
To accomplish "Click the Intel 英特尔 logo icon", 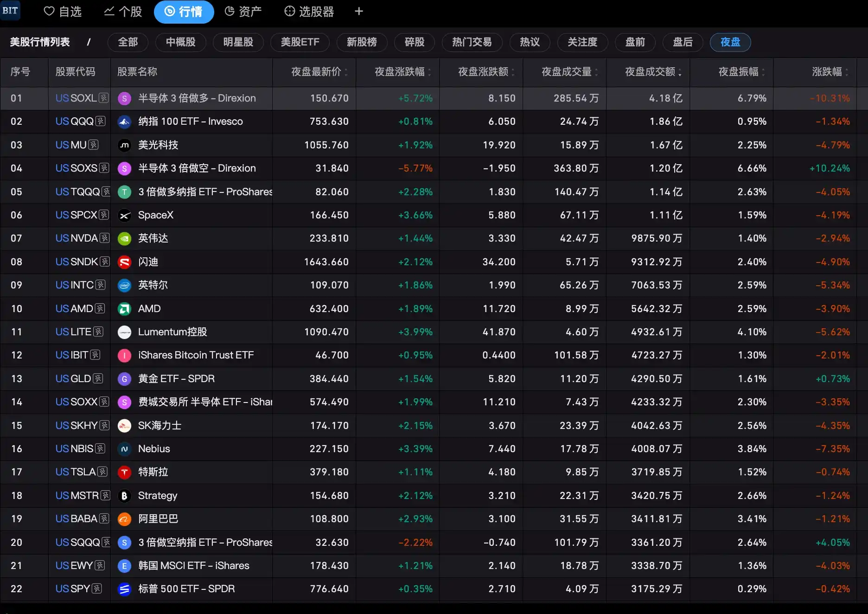I will tap(124, 285).
